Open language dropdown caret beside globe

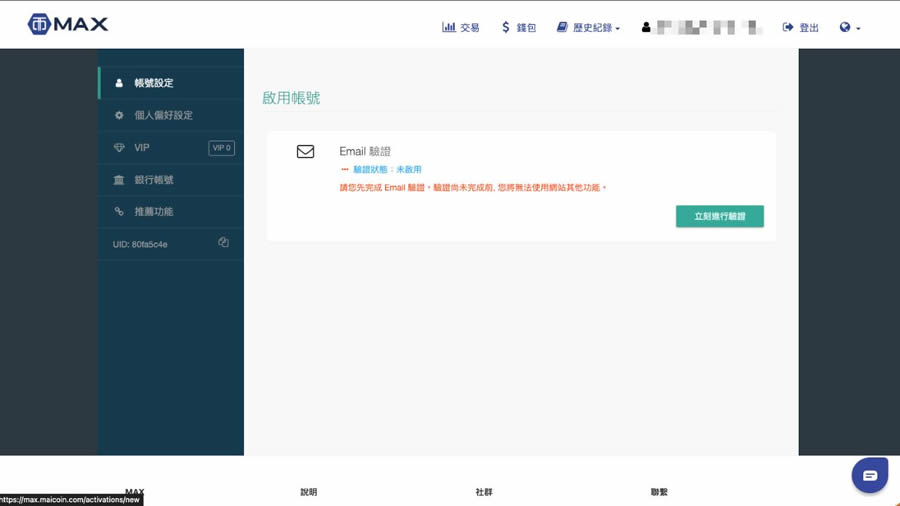point(858,29)
